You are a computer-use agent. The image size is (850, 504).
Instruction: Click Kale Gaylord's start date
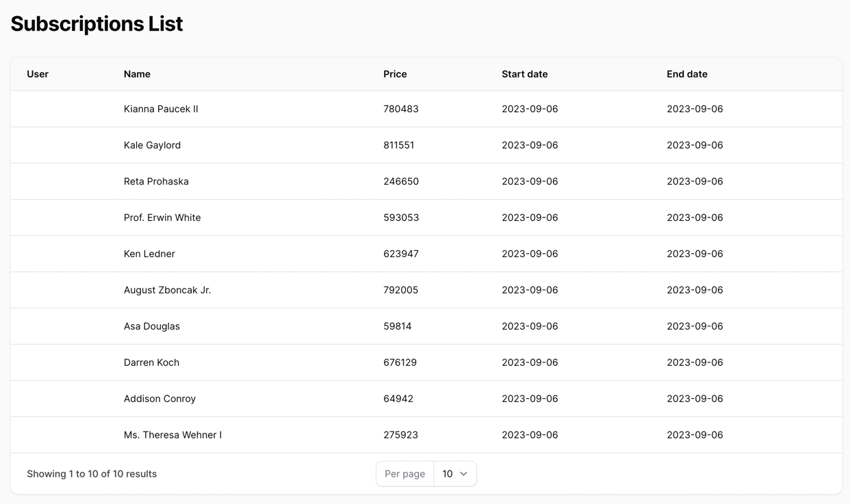pos(530,145)
